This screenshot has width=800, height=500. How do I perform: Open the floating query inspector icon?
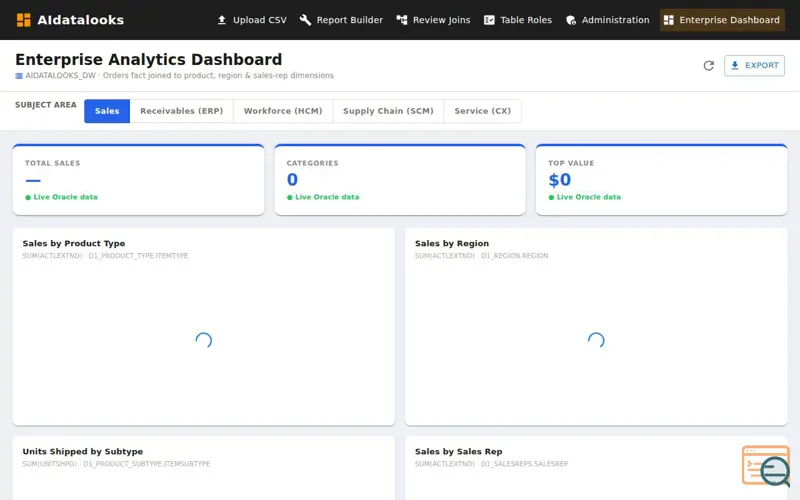point(766,466)
